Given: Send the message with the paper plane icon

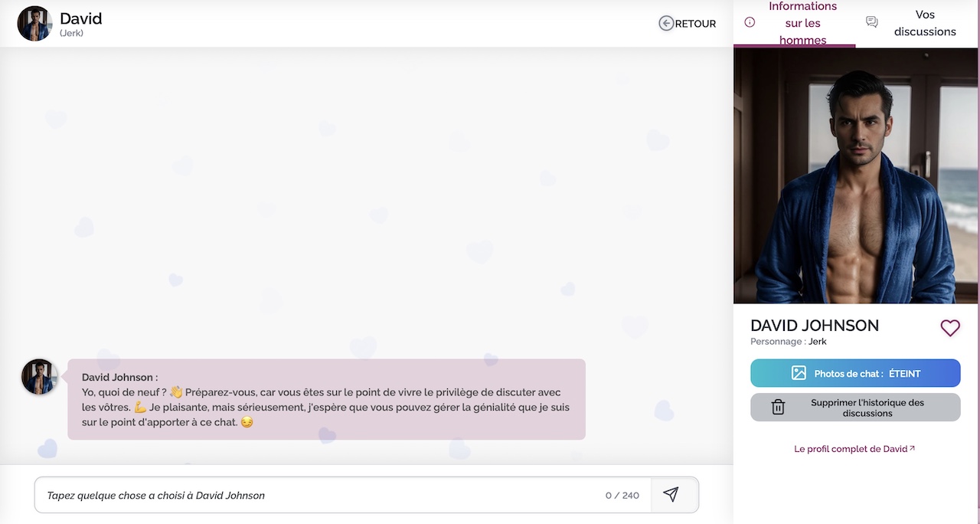Looking at the screenshot, I should point(671,495).
